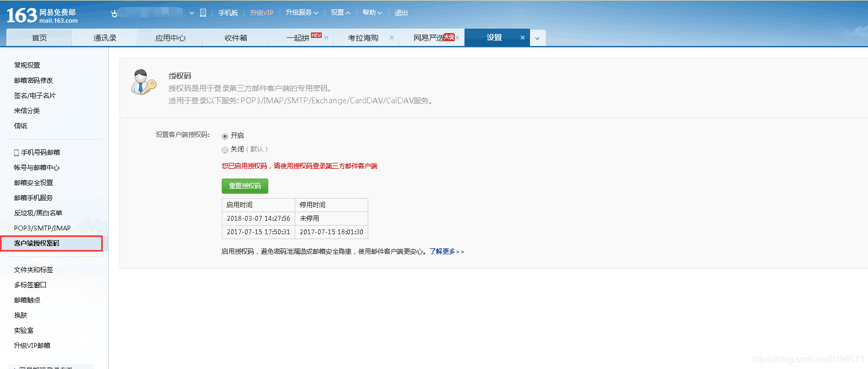Close the 一起拼 tab
This screenshot has height=369, width=868.
pos(327,38)
